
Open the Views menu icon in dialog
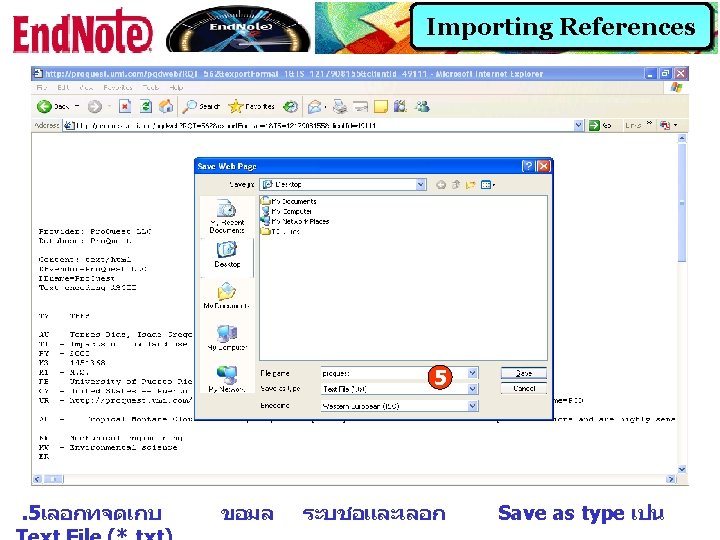click(x=487, y=185)
